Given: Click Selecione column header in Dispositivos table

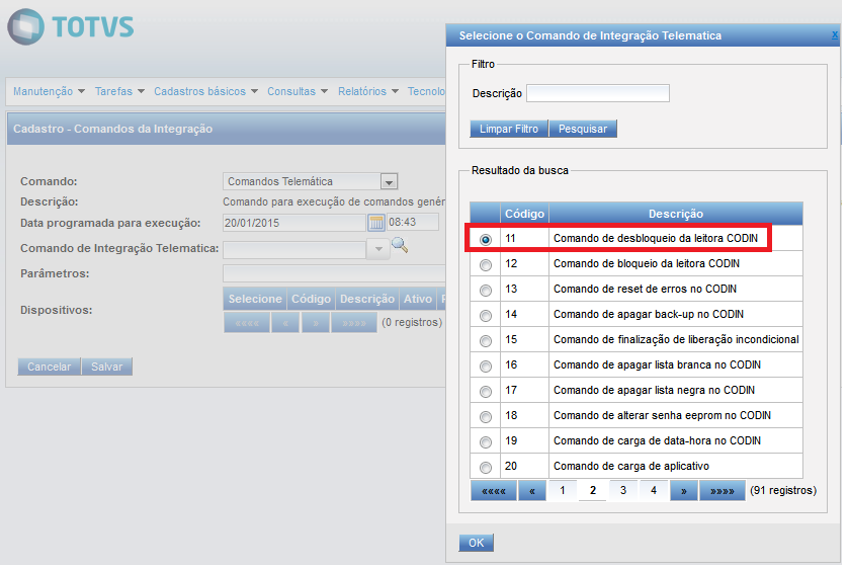Looking at the screenshot, I should [255, 299].
